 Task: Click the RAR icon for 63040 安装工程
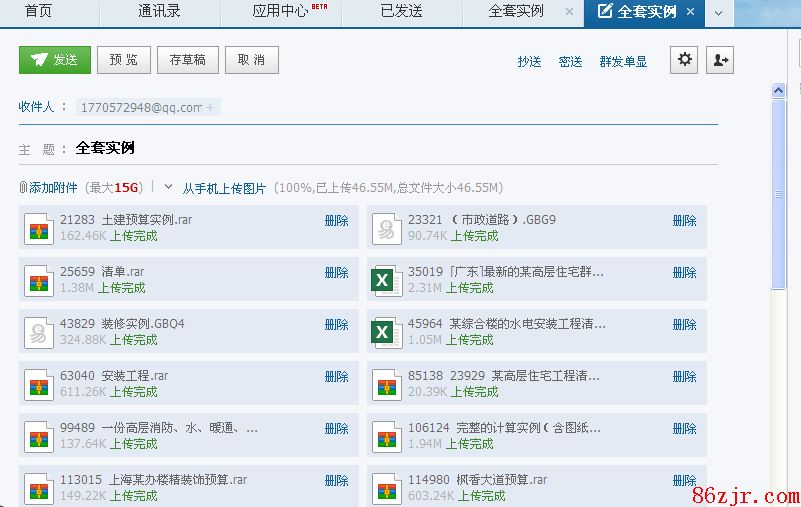39,384
